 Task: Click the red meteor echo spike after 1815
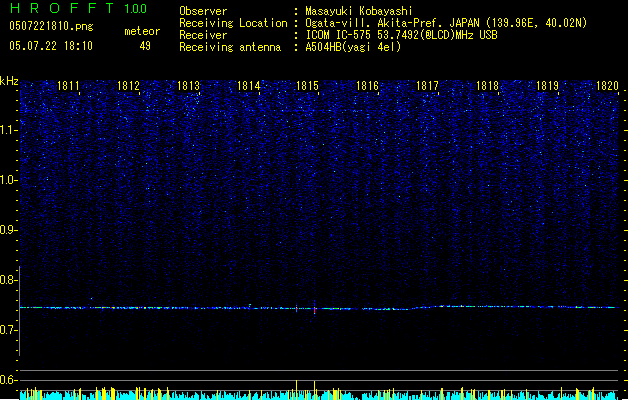pos(314,310)
